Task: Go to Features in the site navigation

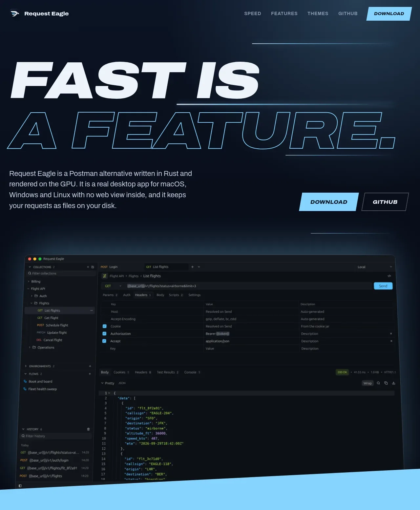Action: [284, 13]
